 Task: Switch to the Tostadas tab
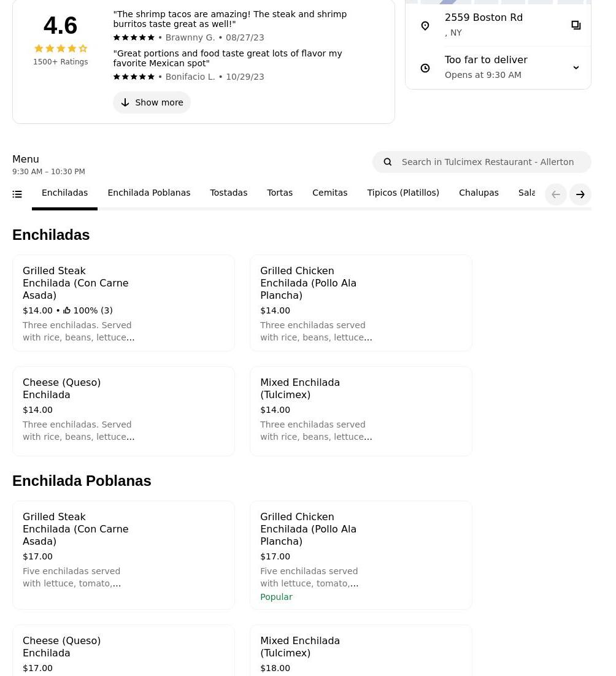click(x=228, y=193)
